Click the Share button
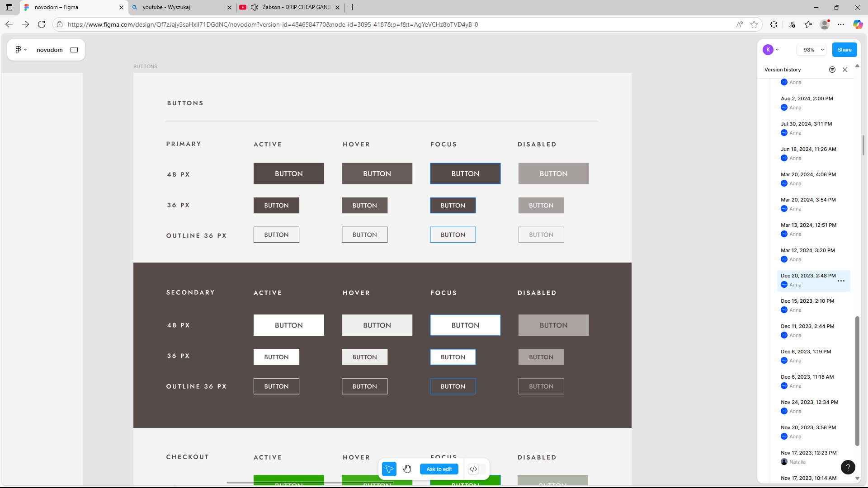Image resolution: width=868 pixels, height=488 pixels. (x=844, y=50)
